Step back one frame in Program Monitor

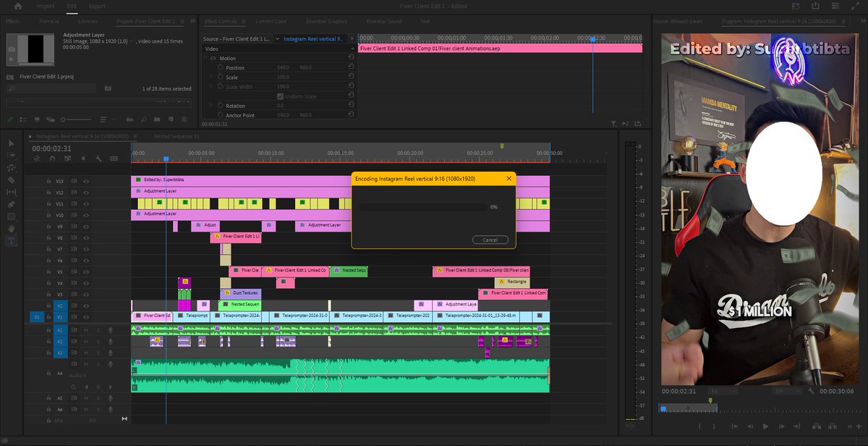[750, 426]
